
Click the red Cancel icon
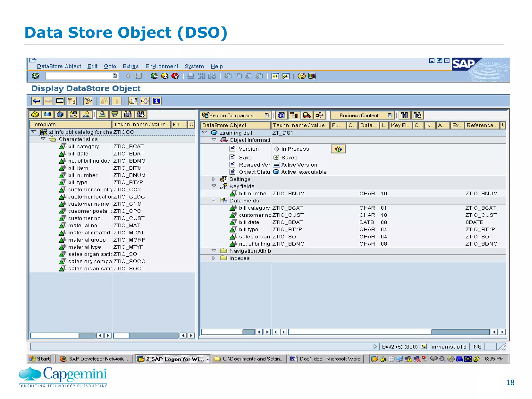tap(175, 76)
